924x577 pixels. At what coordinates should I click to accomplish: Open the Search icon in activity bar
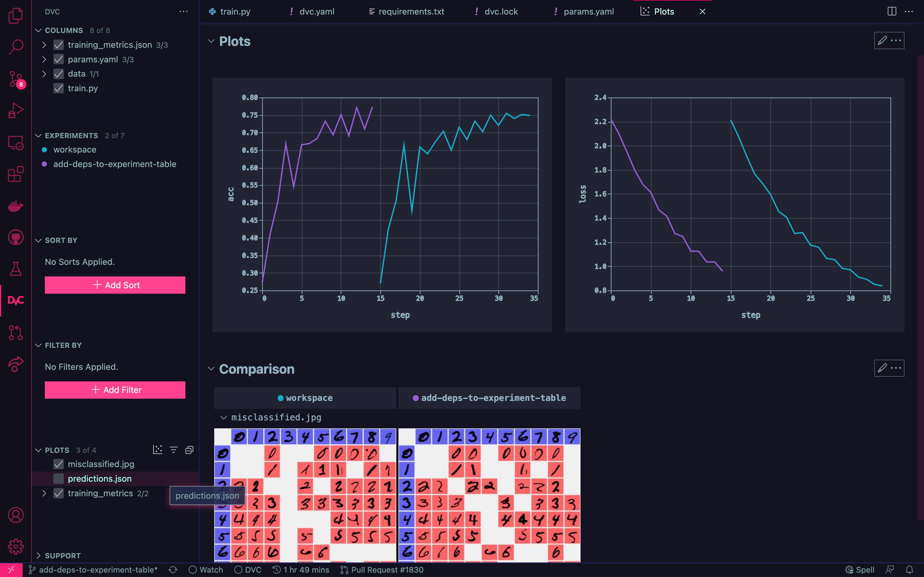pyautogui.click(x=16, y=47)
